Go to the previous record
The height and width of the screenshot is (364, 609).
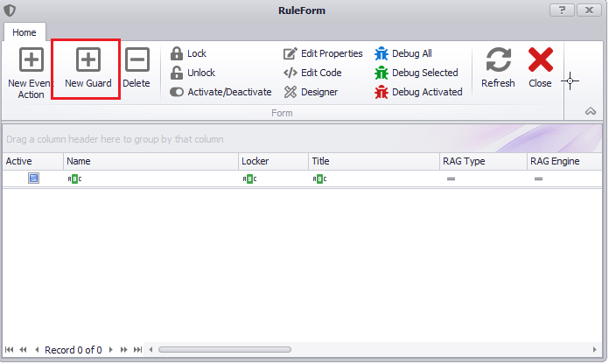point(37,350)
